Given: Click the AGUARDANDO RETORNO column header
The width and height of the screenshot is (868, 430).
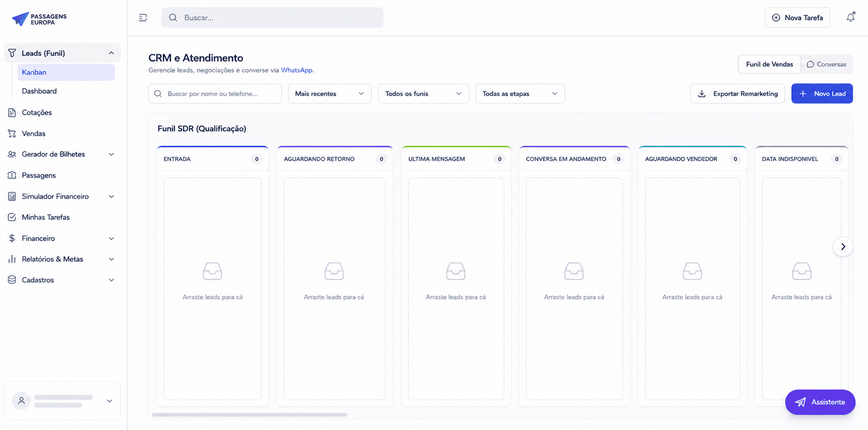Looking at the screenshot, I should [x=335, y=159].
